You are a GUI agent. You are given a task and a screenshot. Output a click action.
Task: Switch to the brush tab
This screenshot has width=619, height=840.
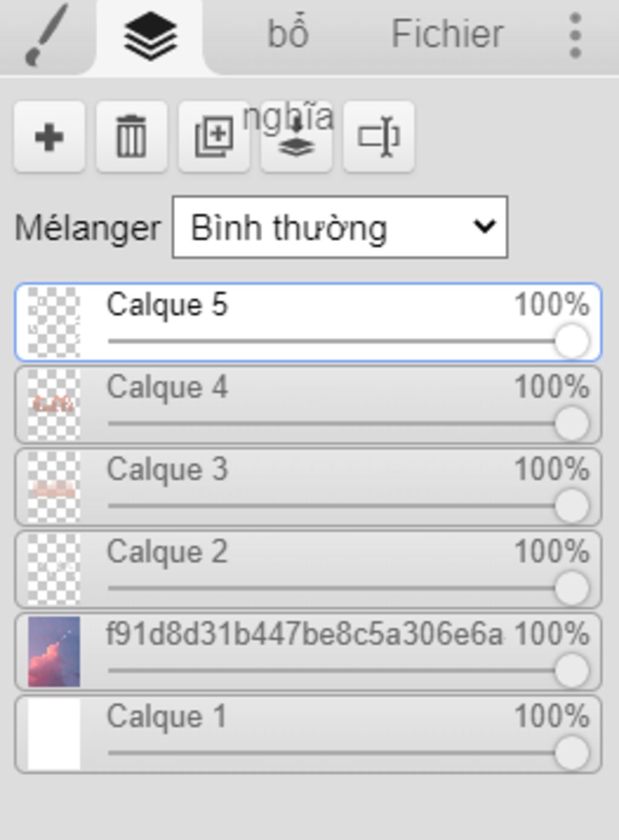tap(47, 35)
